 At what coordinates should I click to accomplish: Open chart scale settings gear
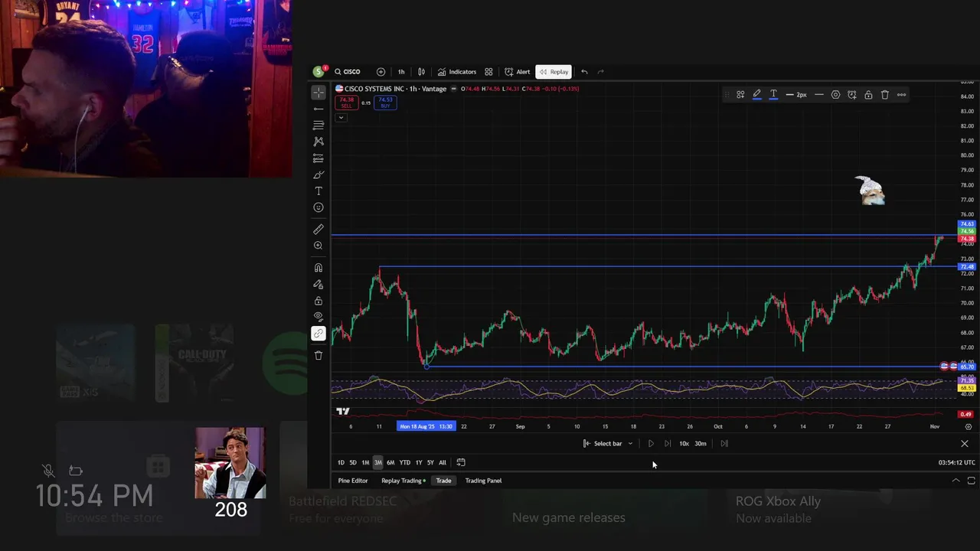(969, 426)
